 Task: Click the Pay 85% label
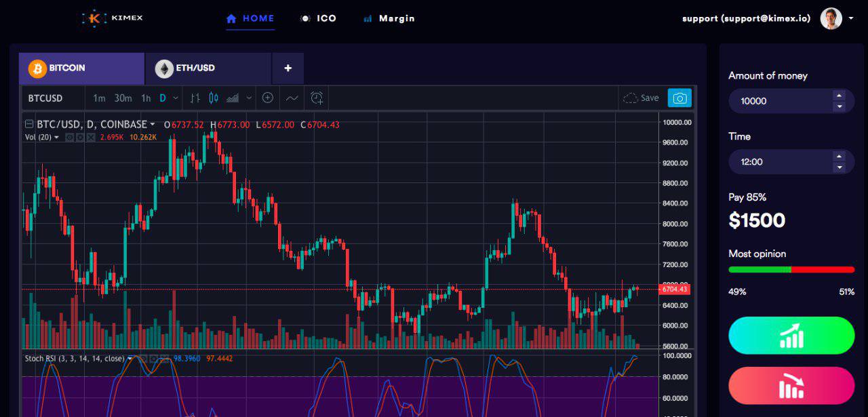tap(747, 197)
